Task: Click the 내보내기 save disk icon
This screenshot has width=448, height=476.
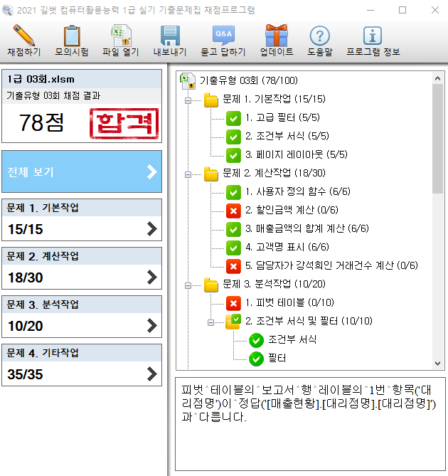Action: [x=169, y=36]
